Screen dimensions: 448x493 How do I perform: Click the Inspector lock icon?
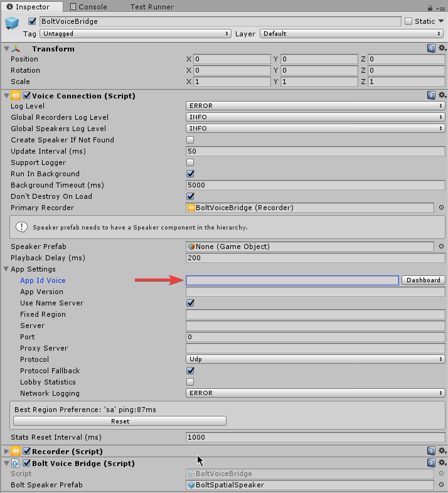(x=430, y=8)
